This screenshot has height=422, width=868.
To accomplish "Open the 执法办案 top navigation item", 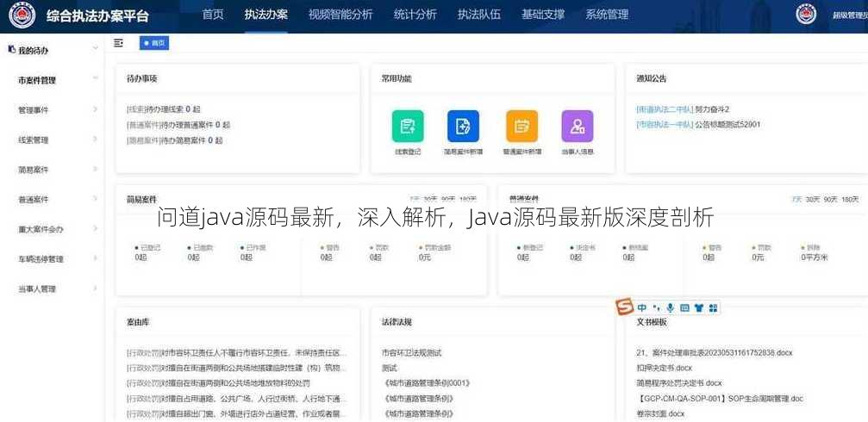I will (266, 15).
